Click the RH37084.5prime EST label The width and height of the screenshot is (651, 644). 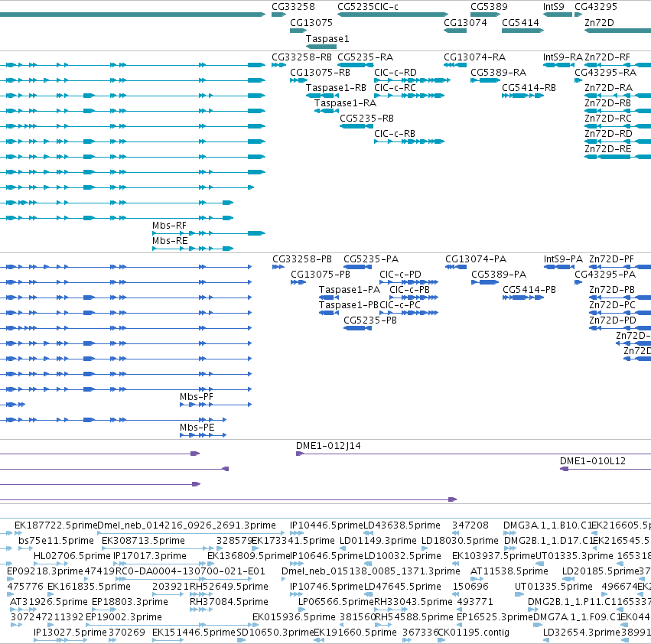click(x=229, y=602)
